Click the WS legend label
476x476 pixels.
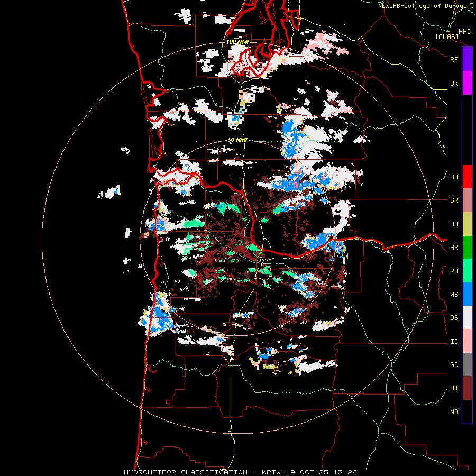(454, 294)
